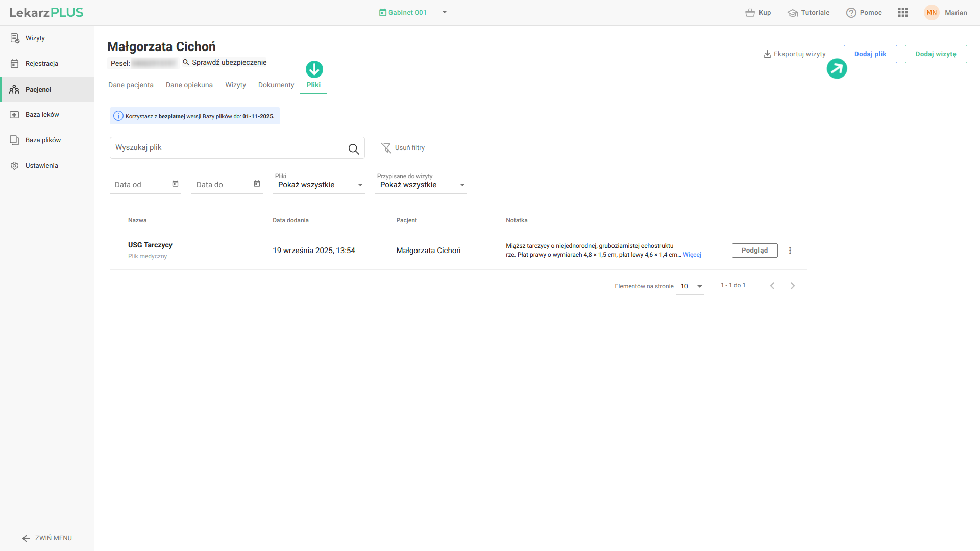The image size is (980, 551).
Task: Click the Więcej link in note
Action: (692, 255)
